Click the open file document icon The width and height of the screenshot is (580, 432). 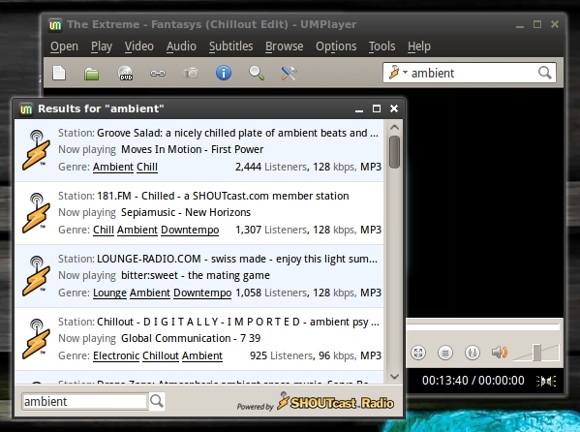click(x=59, y=73)
